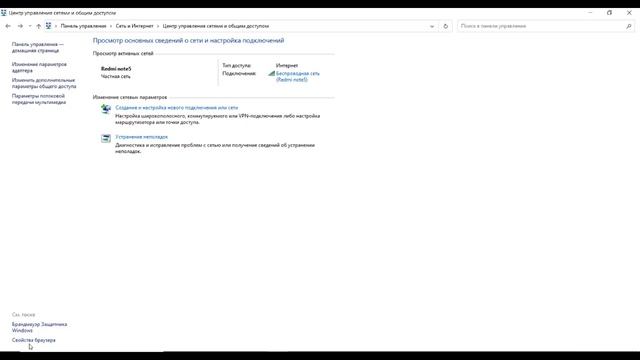Refresh the page with the reload icon
Viewport: 640px width, 360px height.
(445, 26)
